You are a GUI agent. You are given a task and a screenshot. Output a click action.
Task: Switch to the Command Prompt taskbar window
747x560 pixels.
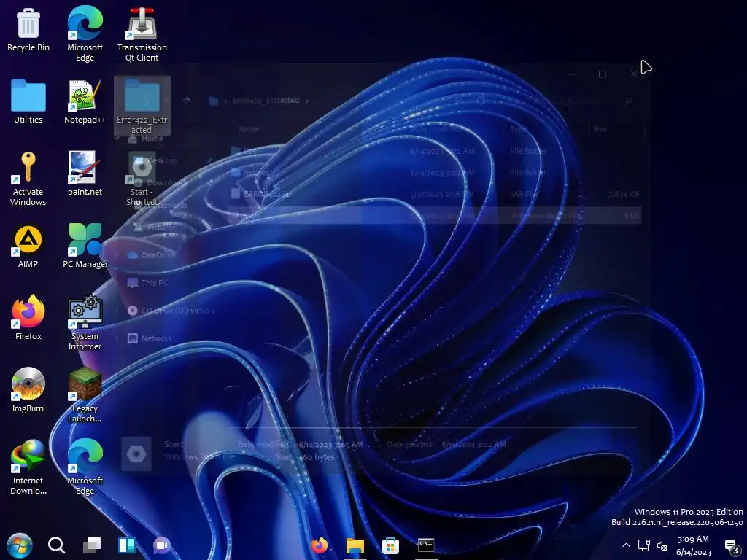click(426, 545)
